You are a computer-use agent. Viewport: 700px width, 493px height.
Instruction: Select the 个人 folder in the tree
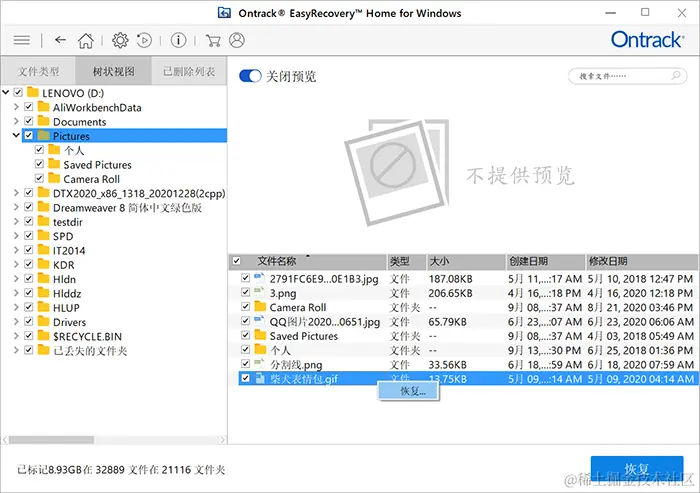coord(74,150)
